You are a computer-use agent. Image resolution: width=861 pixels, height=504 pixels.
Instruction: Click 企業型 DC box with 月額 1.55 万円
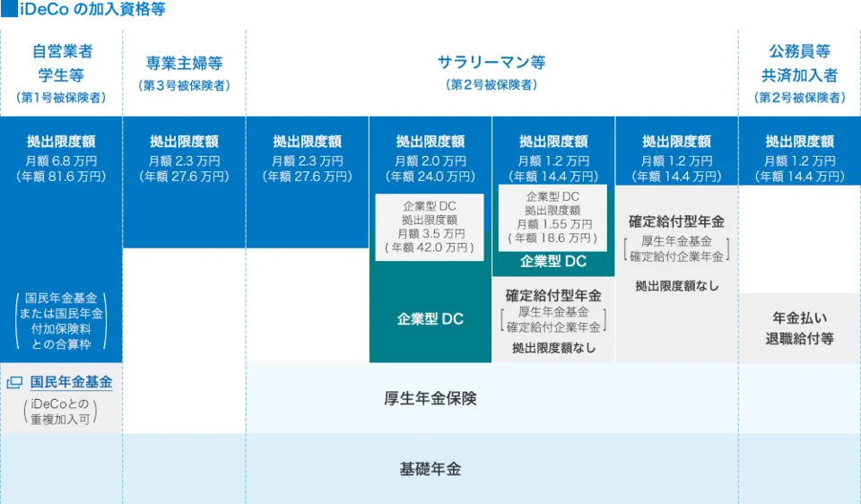(552, 217)
